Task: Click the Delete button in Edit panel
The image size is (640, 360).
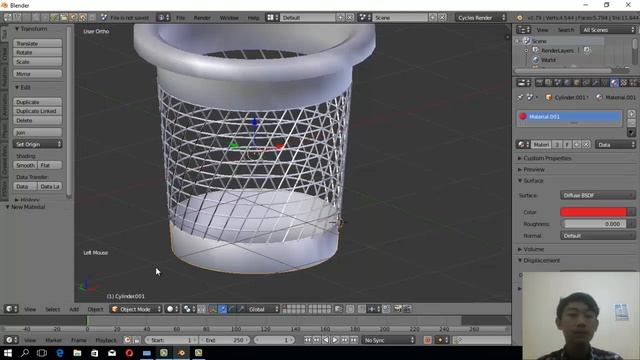Action: pyautogui.click(x=38, y=120)
